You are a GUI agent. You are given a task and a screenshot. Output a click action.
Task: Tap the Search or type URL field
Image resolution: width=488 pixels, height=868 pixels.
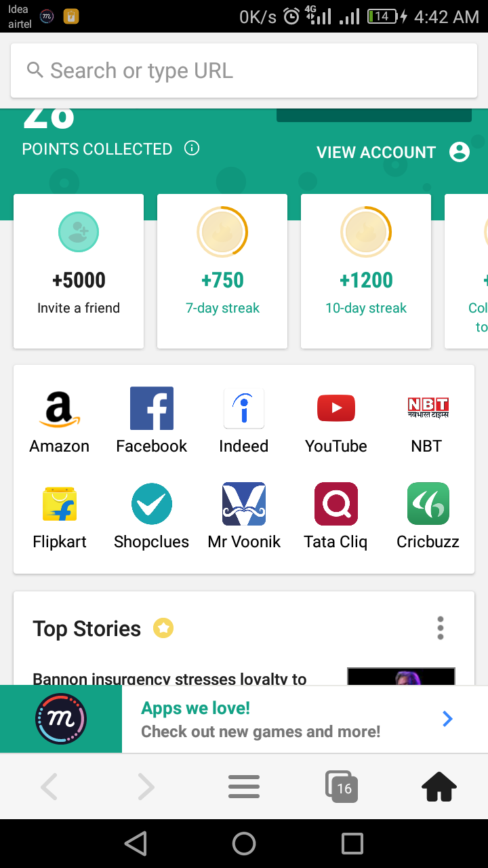[x=244, y=71]
